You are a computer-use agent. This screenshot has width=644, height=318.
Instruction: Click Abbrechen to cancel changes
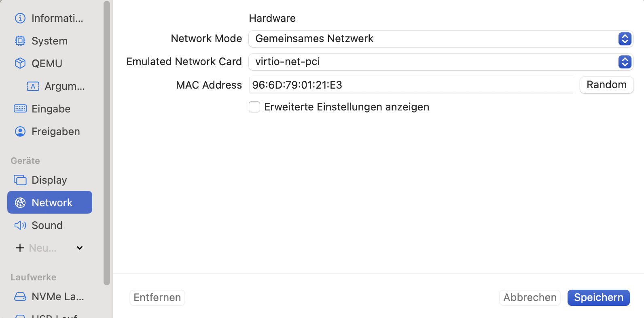click(x=530, y=298)
